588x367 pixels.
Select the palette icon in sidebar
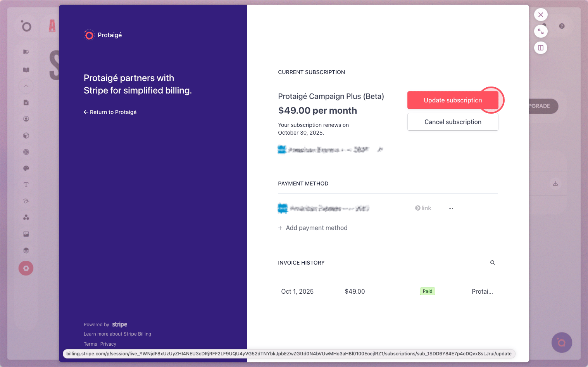[x=26, y=168]
